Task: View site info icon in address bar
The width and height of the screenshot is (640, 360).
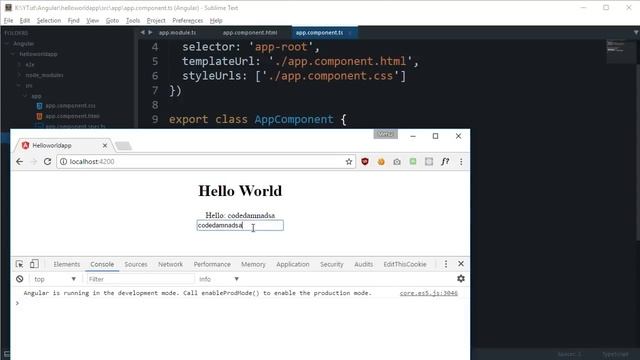Action: (63, 162)
